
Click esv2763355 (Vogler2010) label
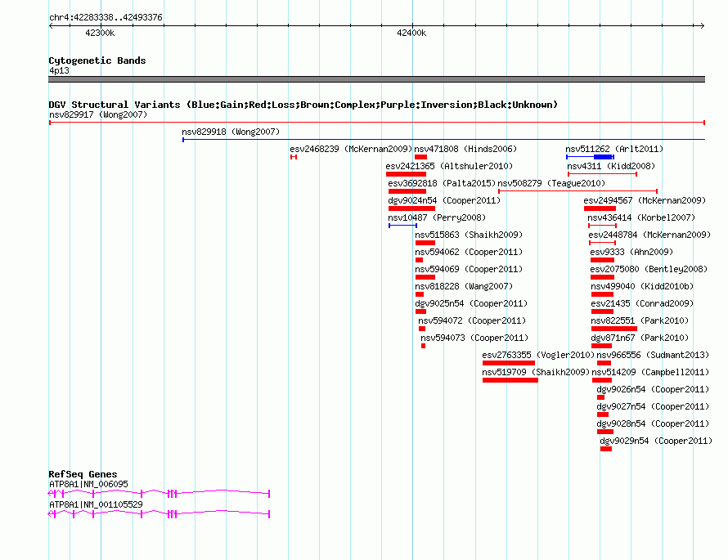point(538,355)
